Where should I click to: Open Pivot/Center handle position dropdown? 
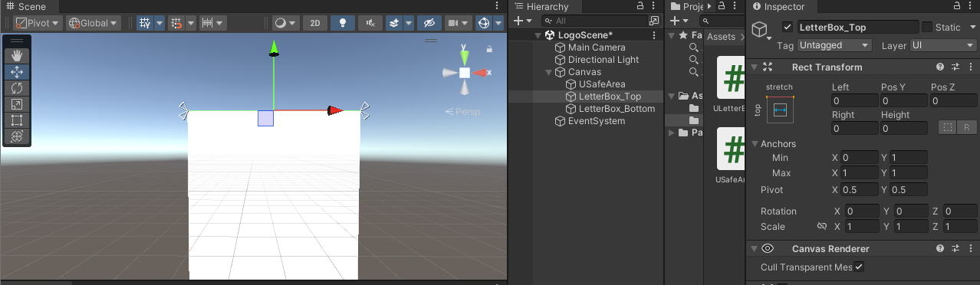pyautogui.click(x=38, y=23)
